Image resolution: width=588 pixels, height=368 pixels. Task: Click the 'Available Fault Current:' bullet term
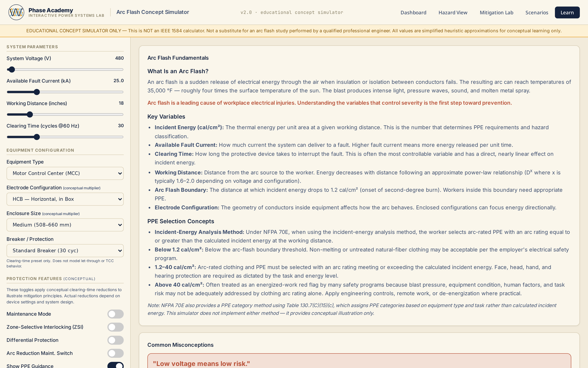(186, 145)
